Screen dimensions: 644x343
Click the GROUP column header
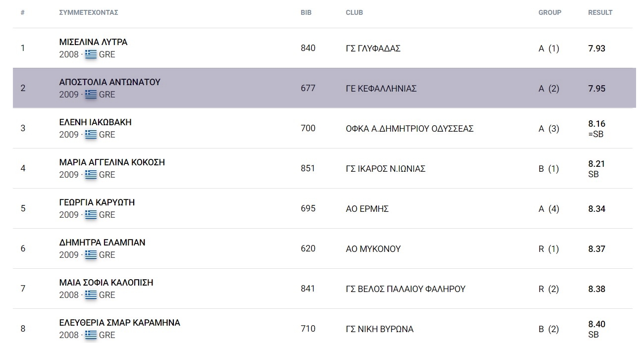click(550, 12)
